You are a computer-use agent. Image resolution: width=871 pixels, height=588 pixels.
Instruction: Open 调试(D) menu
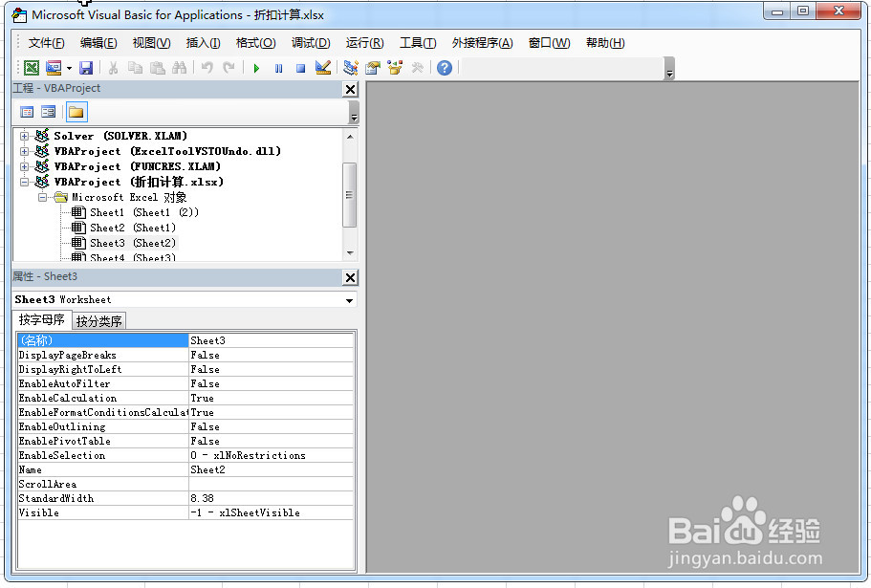coord(311,43)
